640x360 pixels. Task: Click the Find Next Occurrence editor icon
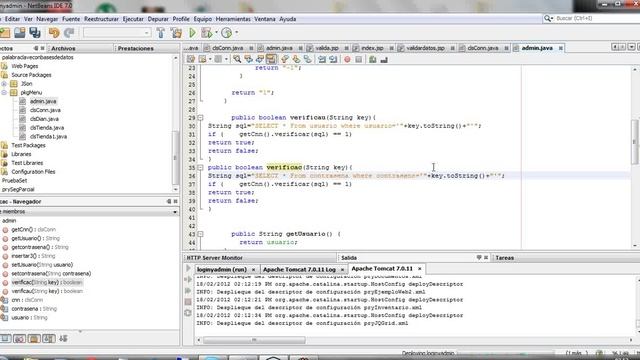click(x=260, y=59)
